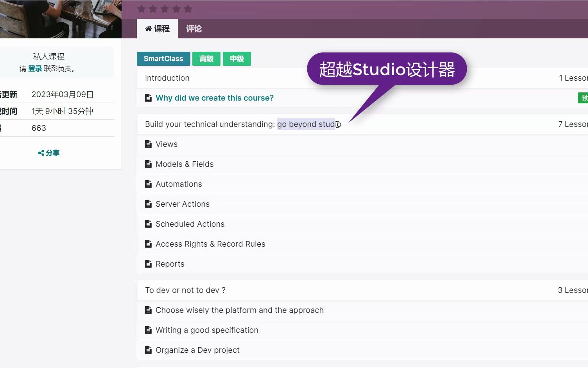This screenshot has width=588, height=368.
Task: Click the document icon next to Server Actions
Action: click(x=149, y=204)
